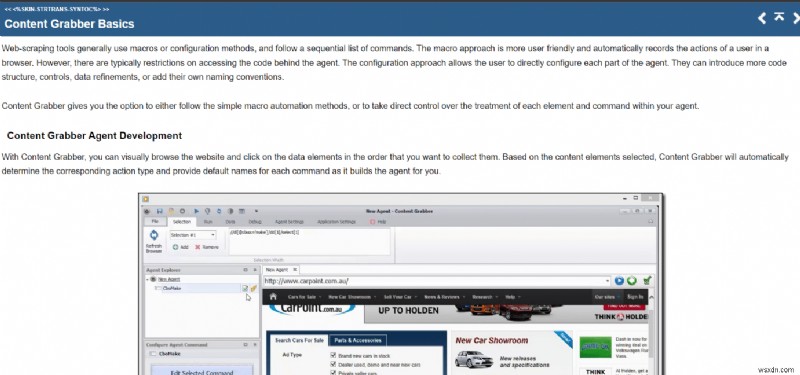Open the quick access toolbar customize arrow
800x375 pixels.
pyautogui.click(x=256, y=211)
